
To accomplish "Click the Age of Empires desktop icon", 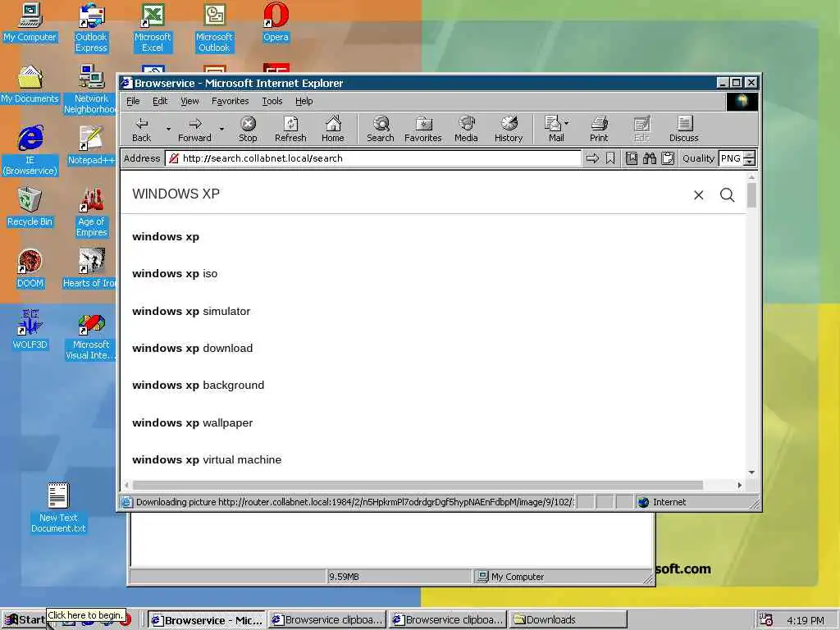I will coord(91,212).
